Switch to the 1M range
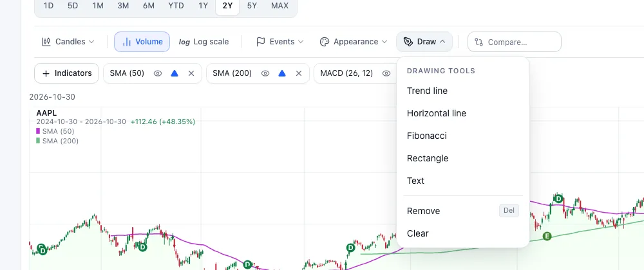 (98, 6)
